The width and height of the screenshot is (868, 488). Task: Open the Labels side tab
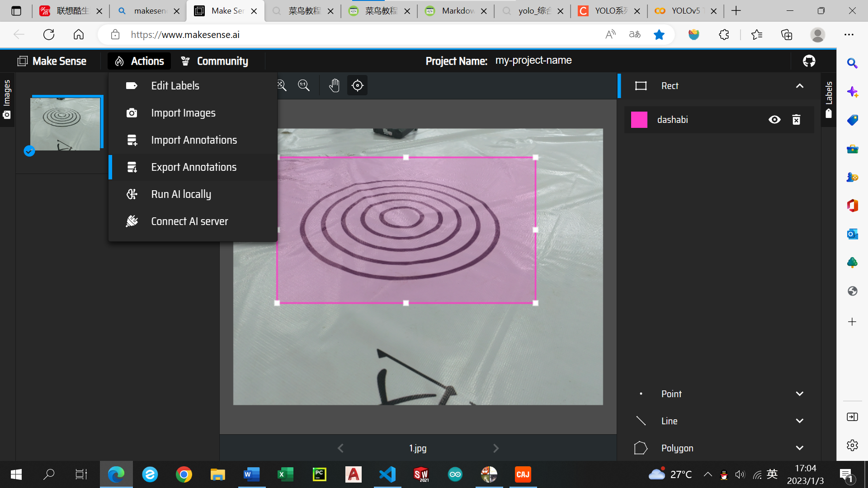(x=829, y=99)
